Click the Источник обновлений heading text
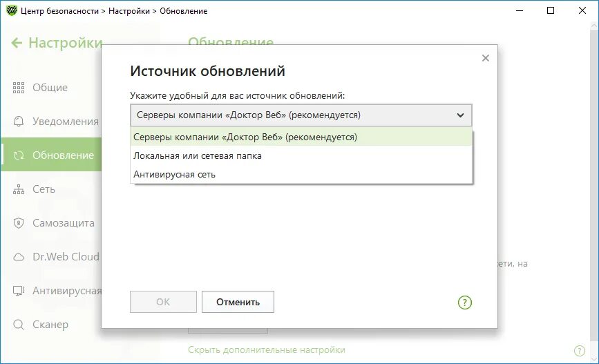599x364 pixels. 207,71
